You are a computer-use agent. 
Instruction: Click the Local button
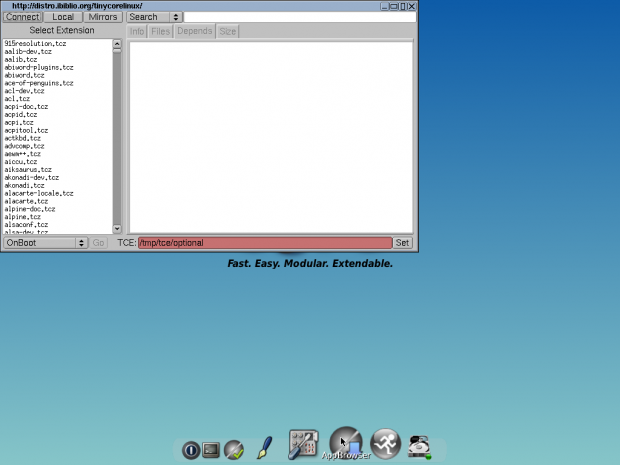63,17
